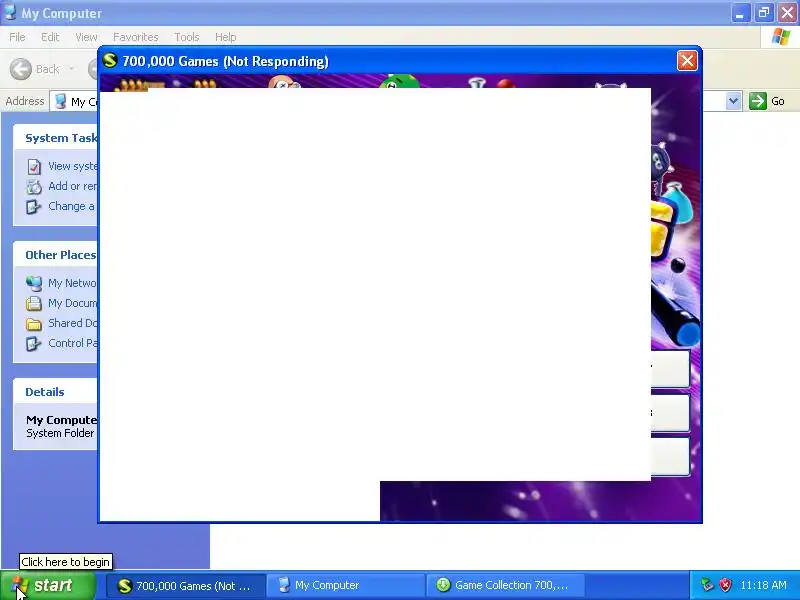
Task: Click the 700,000 Games title bar icon
Action: [110, 60]
